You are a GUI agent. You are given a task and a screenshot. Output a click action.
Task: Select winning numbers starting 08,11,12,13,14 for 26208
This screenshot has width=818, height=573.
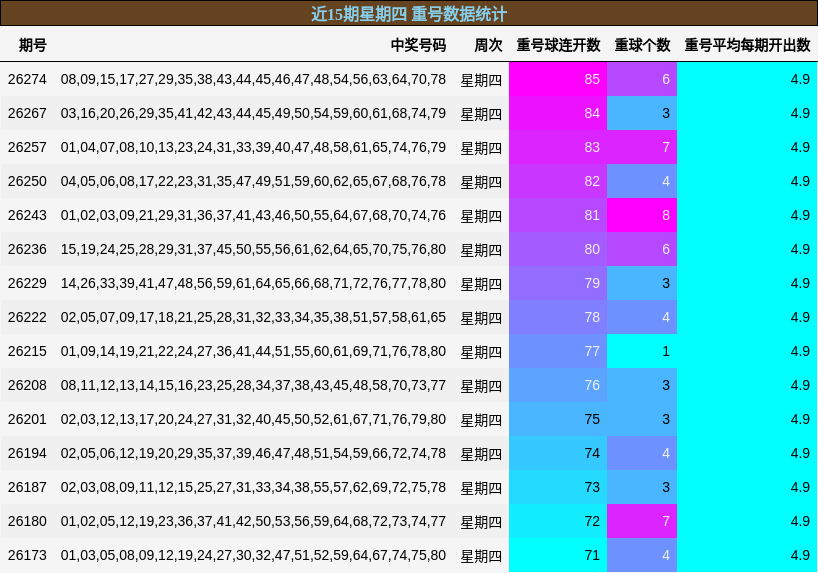click(x=253, y=385)
